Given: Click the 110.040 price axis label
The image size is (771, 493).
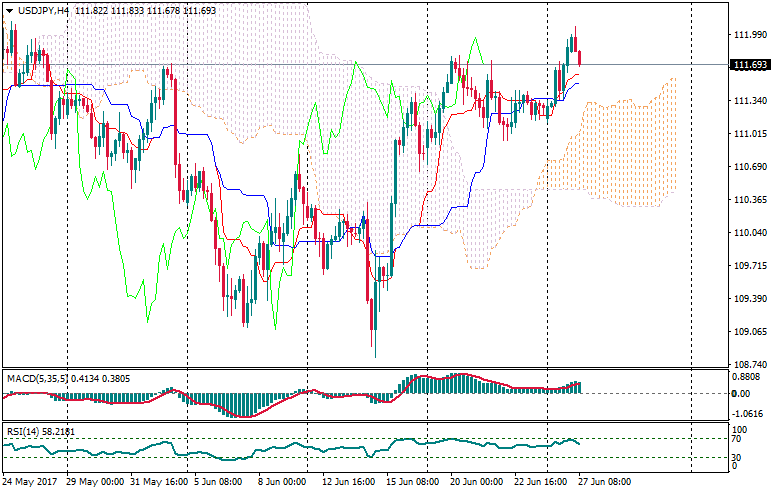Looking at the screenshot, I should (748, 233).
